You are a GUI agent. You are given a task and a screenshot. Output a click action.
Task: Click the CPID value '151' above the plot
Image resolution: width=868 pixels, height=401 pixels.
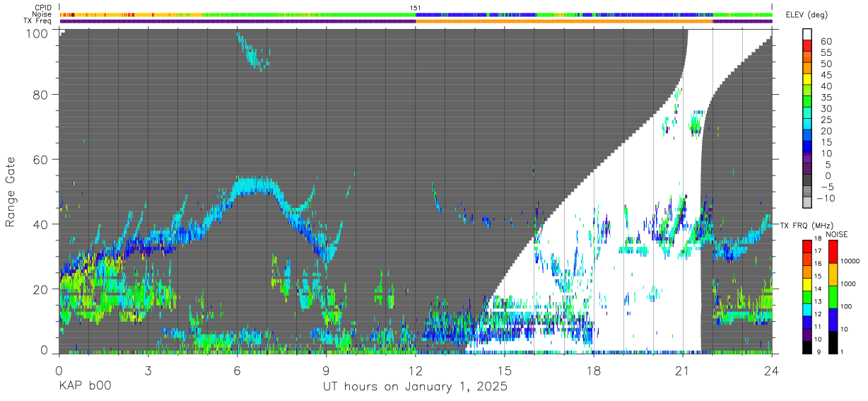(416, 8)
